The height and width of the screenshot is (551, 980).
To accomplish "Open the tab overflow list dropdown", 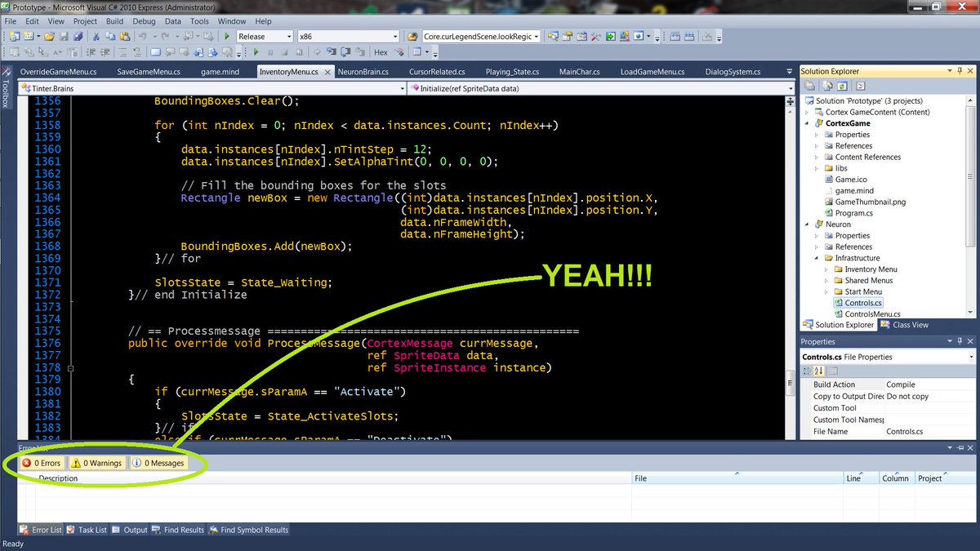I will [x=789, y=72].
